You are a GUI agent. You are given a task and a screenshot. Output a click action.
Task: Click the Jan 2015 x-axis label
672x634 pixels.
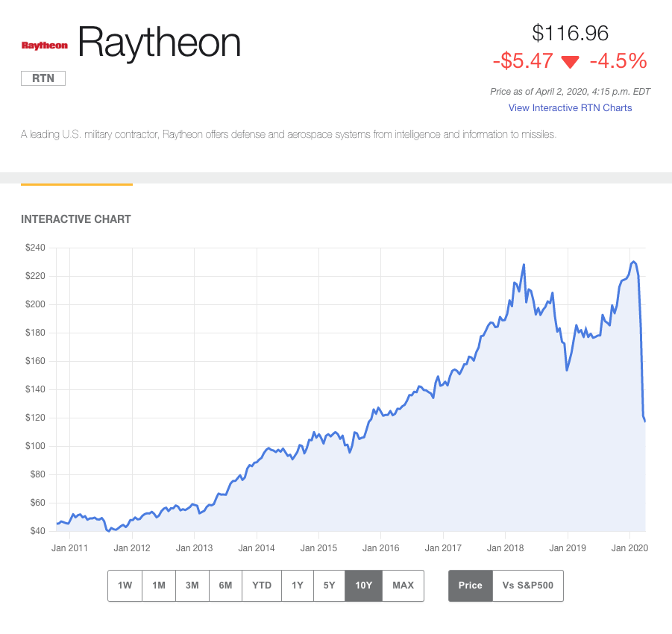[318, 548]
